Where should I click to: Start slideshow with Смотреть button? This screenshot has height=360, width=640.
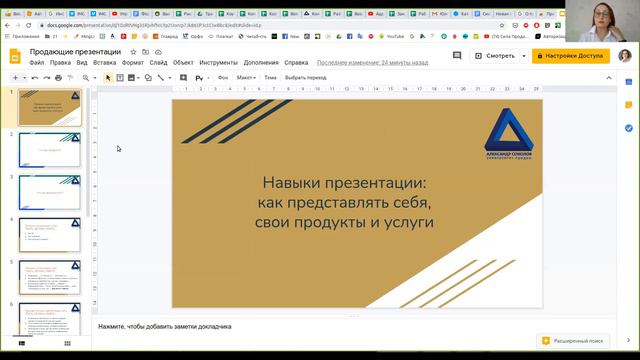coord(494,56)
